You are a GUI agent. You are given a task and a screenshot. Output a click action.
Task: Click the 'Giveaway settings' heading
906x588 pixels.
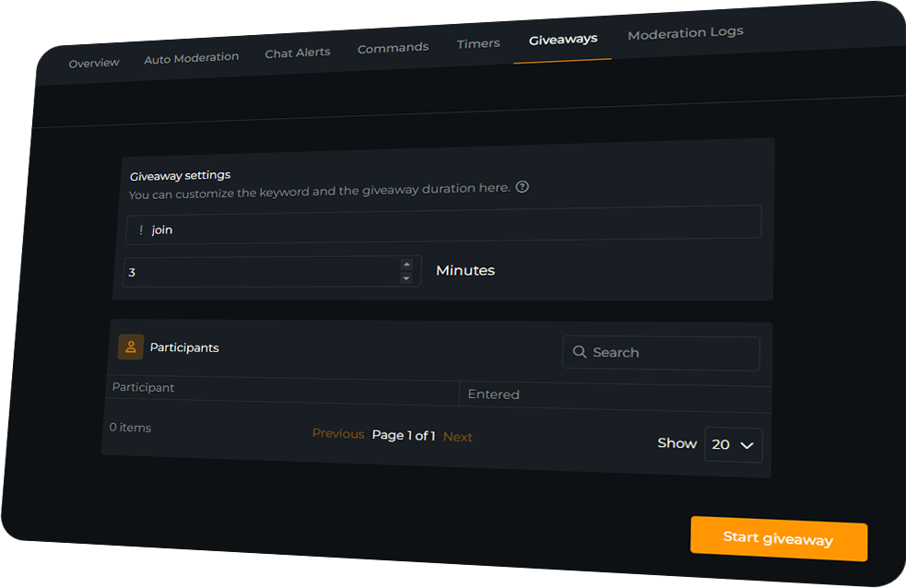pos(180,175)
